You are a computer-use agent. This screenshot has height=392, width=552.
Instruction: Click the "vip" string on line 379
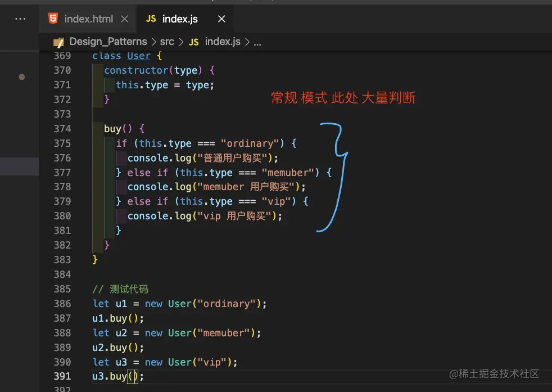(277, 201)
